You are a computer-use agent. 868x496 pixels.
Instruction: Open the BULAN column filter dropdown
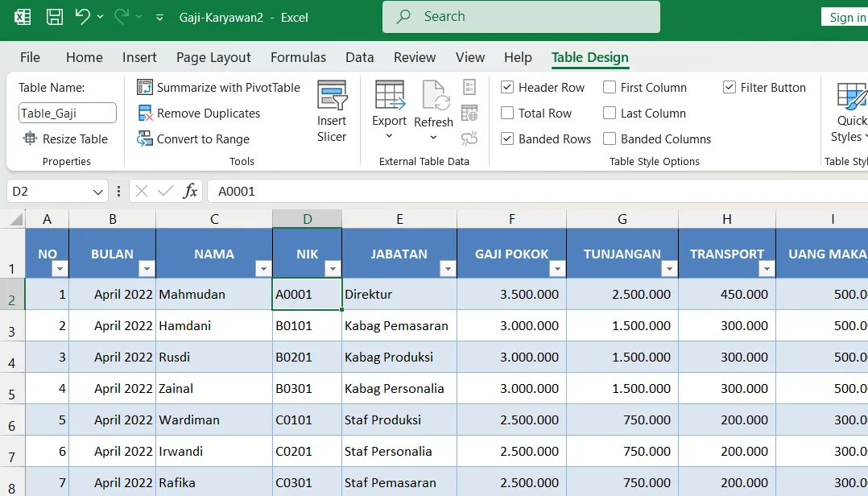tap(147, 269)
